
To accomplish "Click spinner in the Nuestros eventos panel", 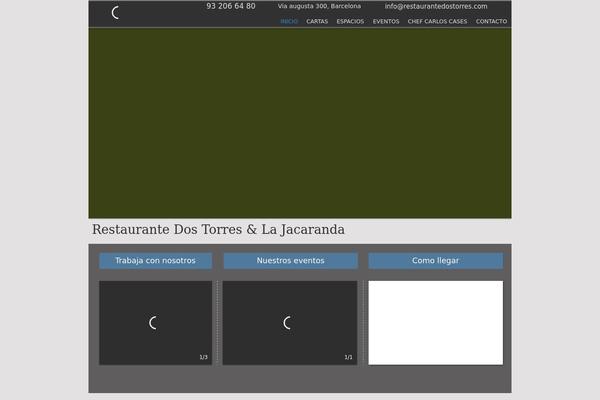I will pos(288,323).
